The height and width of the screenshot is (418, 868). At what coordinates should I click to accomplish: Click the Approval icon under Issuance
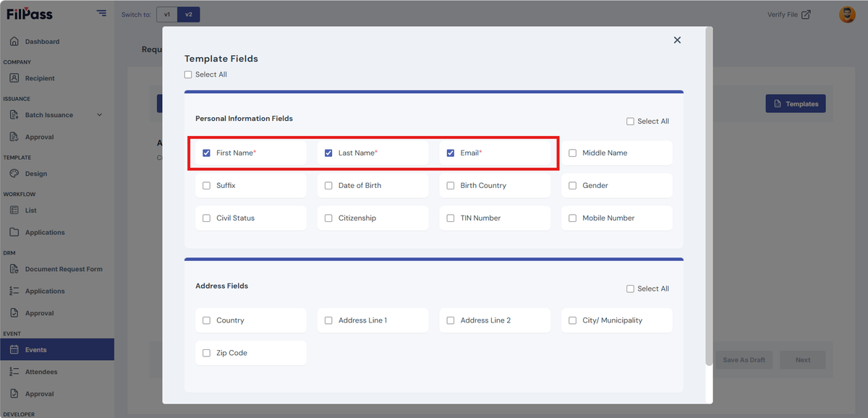pos(14,137)
